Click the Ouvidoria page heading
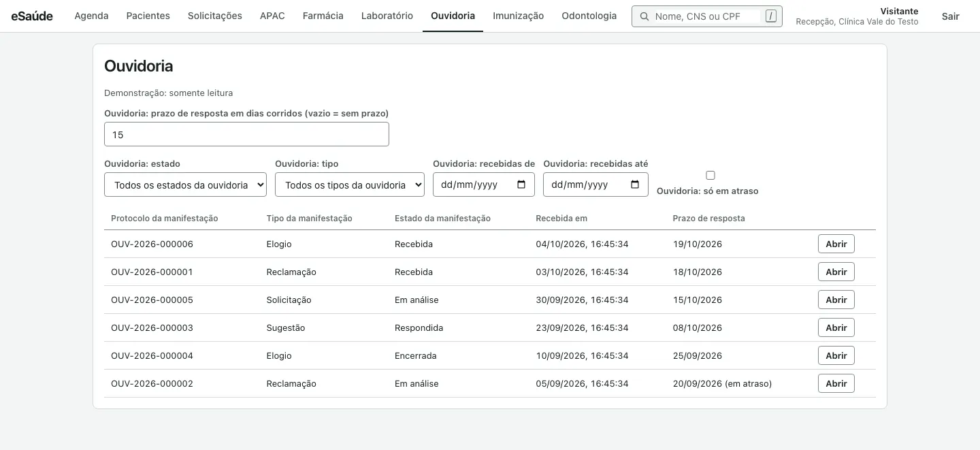This screenshot has width=980, height=450. [138, 66]
